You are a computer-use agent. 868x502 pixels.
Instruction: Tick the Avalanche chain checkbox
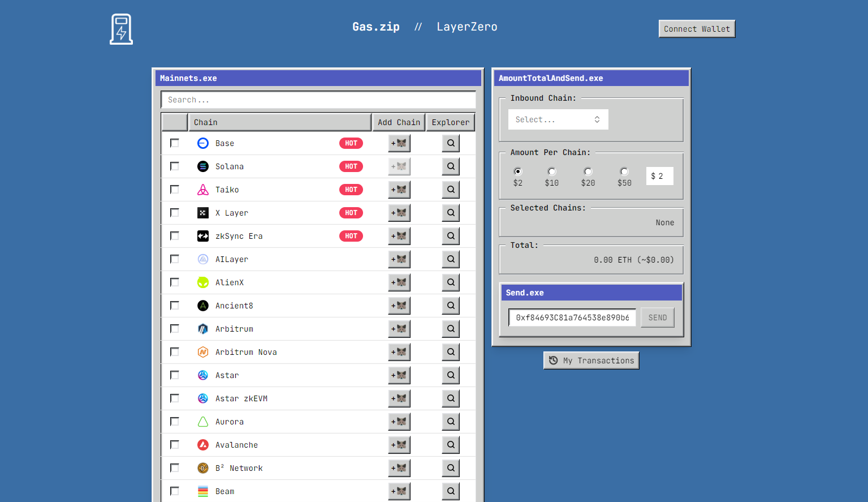pyautogui.click(x=175, y=445)
